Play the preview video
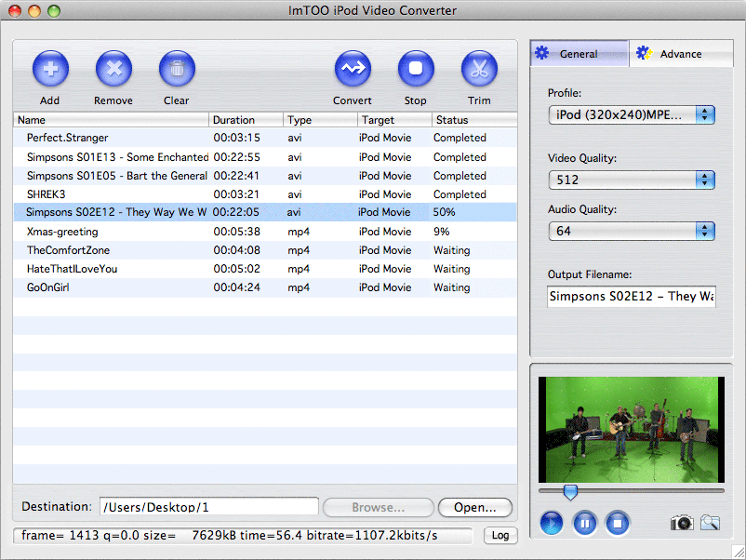 552,524
